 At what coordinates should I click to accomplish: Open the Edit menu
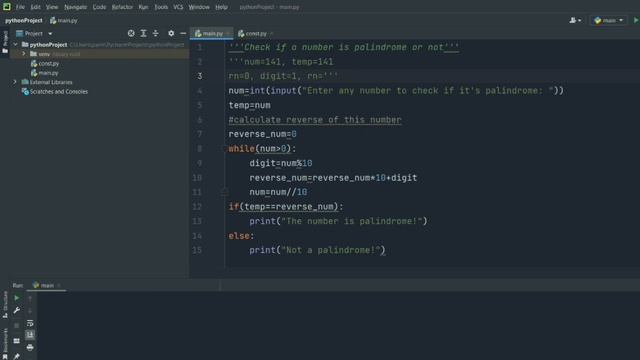pyautogui.click(x=36, y=7)
